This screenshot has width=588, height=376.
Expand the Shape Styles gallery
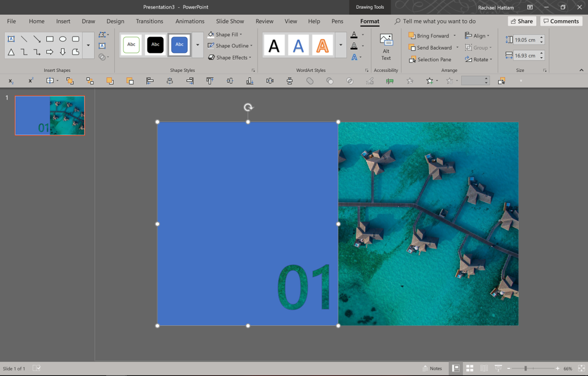pos(198,45)
